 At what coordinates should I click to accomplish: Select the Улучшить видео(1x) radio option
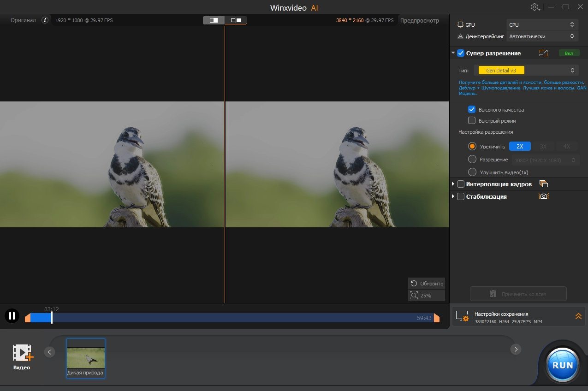tap(472, 172)
